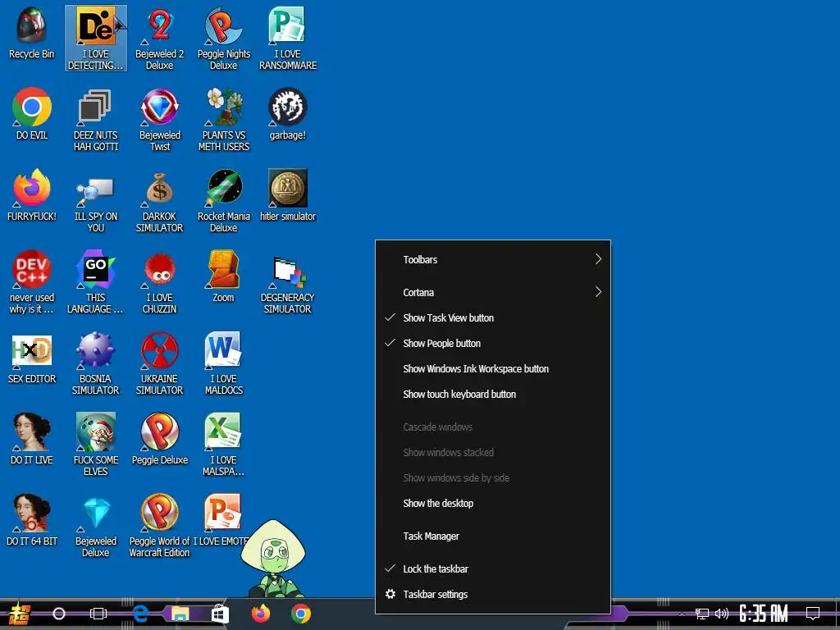Toggle Show Task View button option
This screenshot has height=630, width=840.
pos(493,317)
